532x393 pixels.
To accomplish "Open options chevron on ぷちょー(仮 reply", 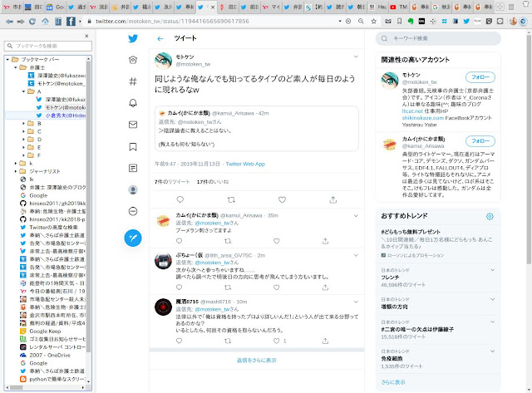I will coord(356,255).
